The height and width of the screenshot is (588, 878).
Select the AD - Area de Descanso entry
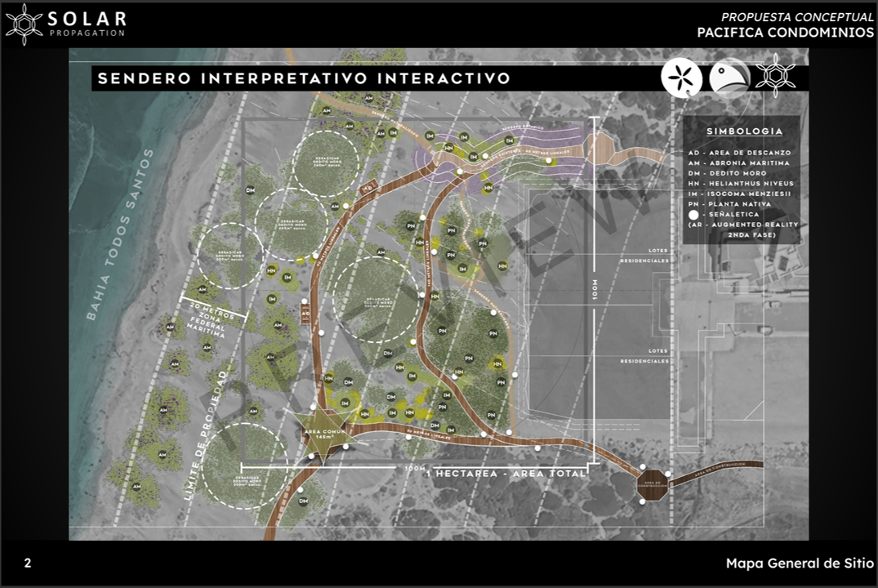(x=739, y=153)
